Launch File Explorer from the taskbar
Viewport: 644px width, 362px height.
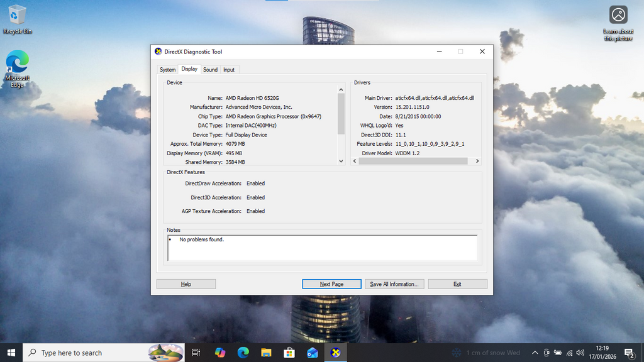[x=266, y=353]
